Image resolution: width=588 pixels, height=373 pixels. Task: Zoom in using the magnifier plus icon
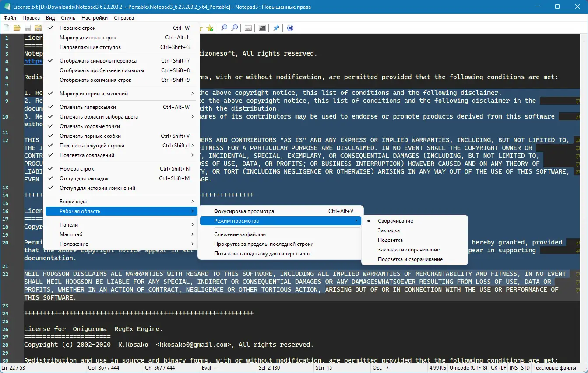pyautogui.click(x=224, y=28)
